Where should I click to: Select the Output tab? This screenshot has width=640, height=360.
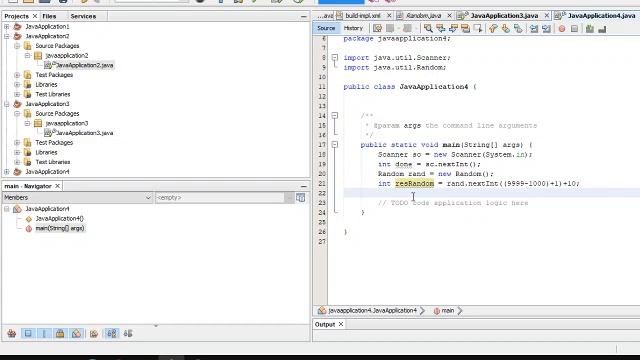[325, 324]
